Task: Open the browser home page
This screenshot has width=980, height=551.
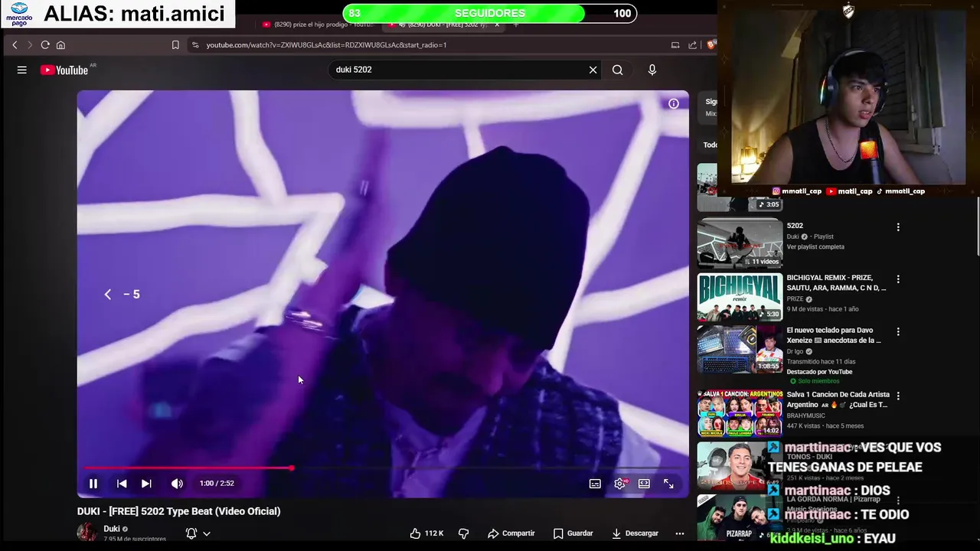Action: click(60, 45)
